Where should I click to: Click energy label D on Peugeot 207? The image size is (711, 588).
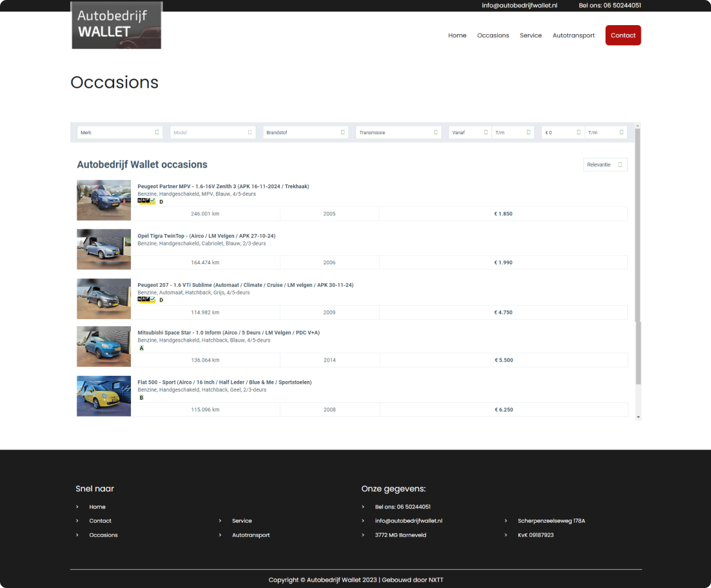[x=161, y=300]
